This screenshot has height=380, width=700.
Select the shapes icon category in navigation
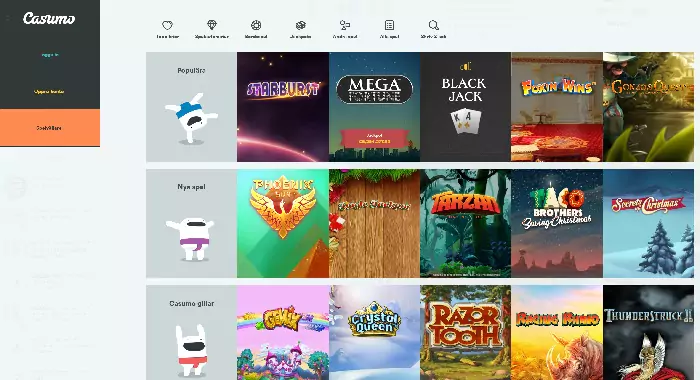coord(345,25)
